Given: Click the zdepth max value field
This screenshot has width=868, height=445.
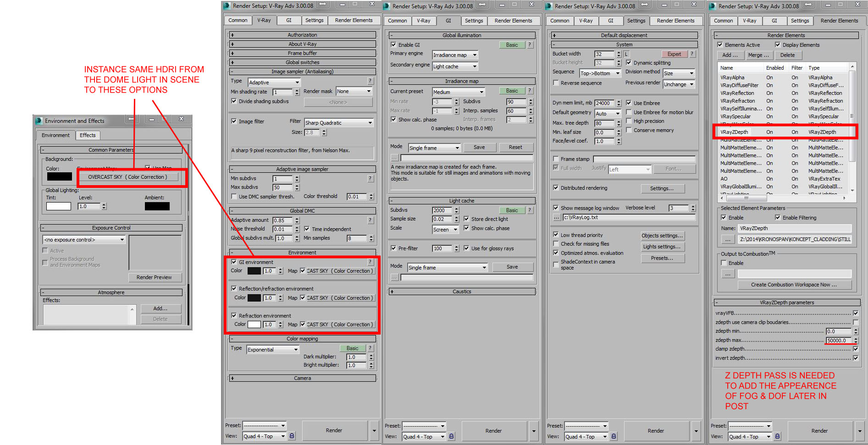Looking at the screenshot, I should coord(839,341).
